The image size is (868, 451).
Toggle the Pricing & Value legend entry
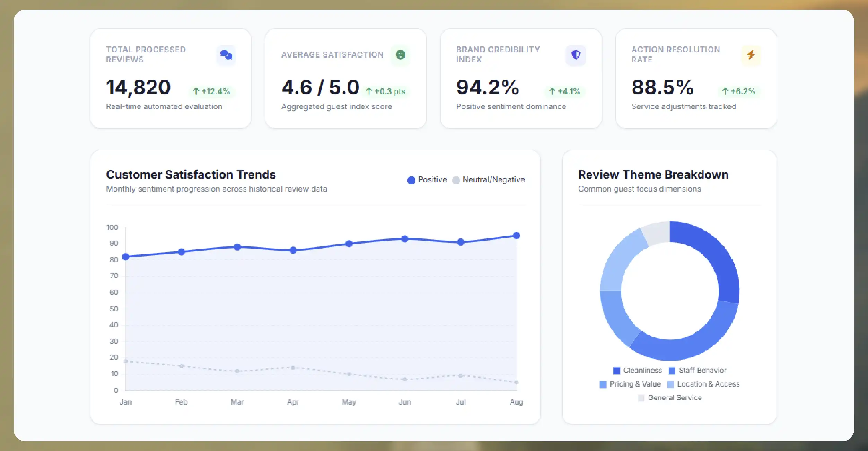(630, 384)
